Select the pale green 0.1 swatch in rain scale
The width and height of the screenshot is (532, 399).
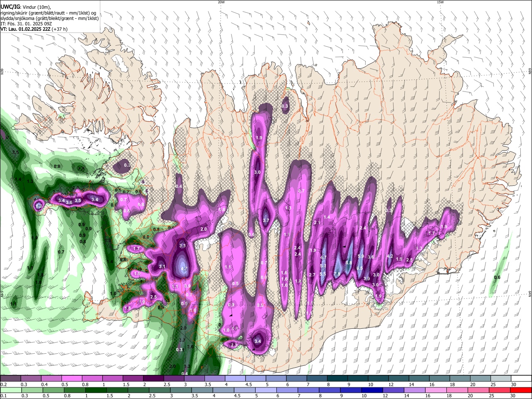10,390
